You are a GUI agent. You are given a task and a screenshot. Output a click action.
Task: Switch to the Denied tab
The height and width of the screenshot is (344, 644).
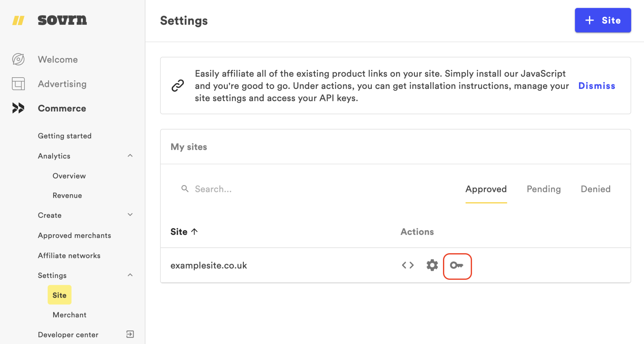pos(595,189)
